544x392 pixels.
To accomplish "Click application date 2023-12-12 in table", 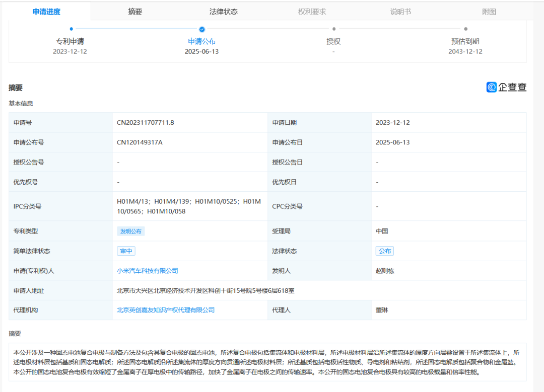I will [393, 122].
